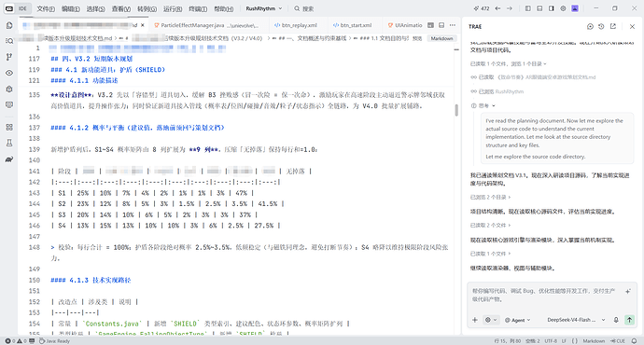Open the Search icon in activity sidebar
Image resolution: width=644 pixels, height=345 pixels.
9,41
